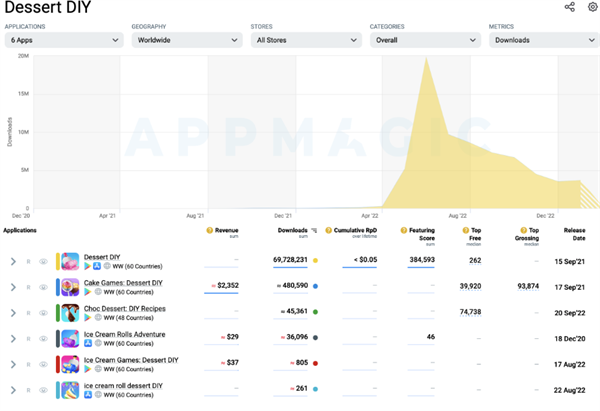Viewport: 600px width, 411px height.
Task: Open the Categories dropdown showing Overall
Action: (x=425, y=40)
